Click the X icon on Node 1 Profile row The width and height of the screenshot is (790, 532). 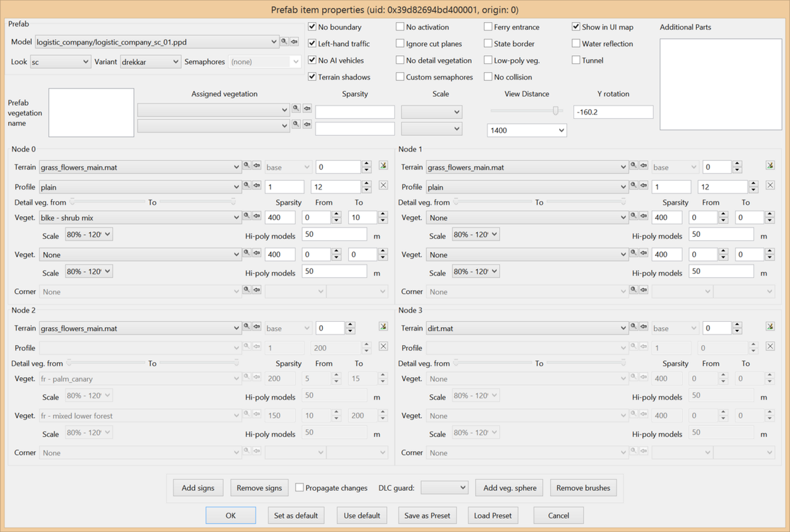(770, 186)
